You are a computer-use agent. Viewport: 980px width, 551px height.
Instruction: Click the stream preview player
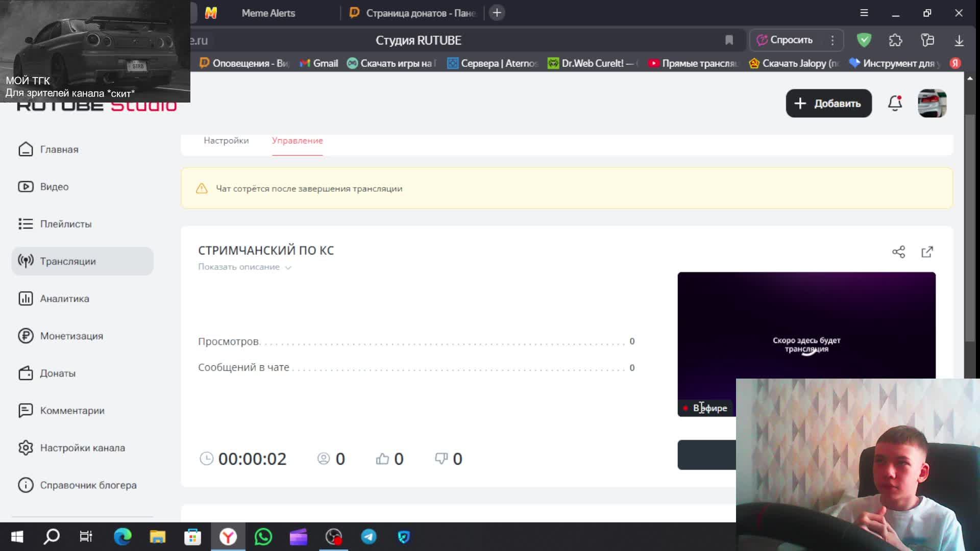point(806,344)
